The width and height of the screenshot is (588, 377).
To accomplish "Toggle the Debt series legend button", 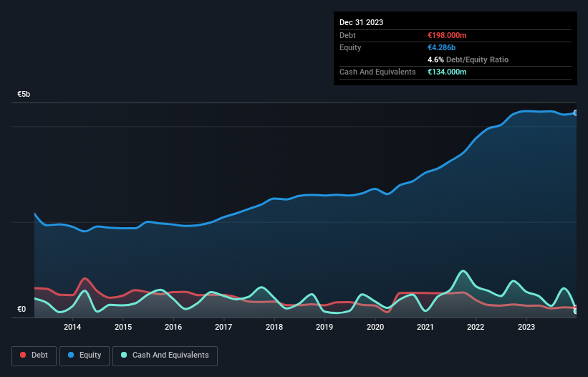I will point(34,355).
